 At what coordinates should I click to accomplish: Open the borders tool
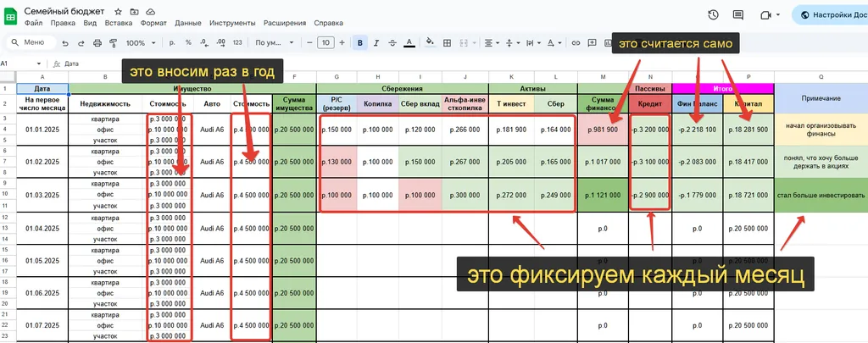pyautogui.click(x=448, y=43)
